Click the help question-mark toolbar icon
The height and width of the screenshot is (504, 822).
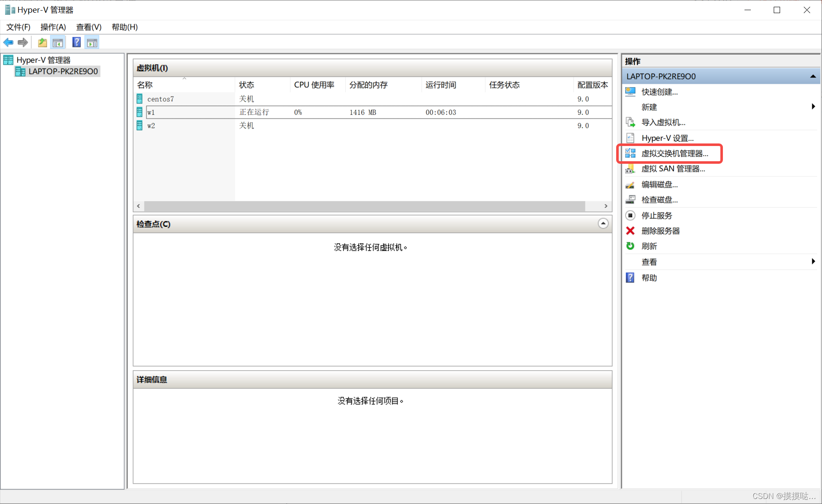tap(76, 42)
